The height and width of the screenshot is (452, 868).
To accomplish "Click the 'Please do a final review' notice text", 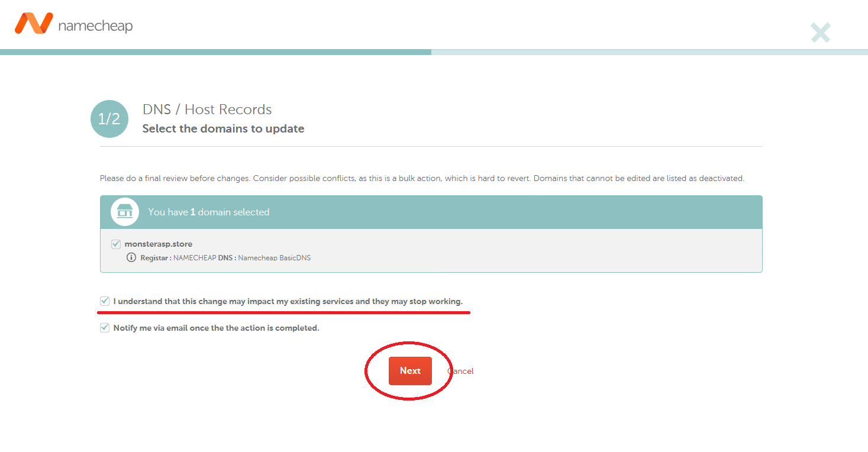I will [x=422, y=178].
